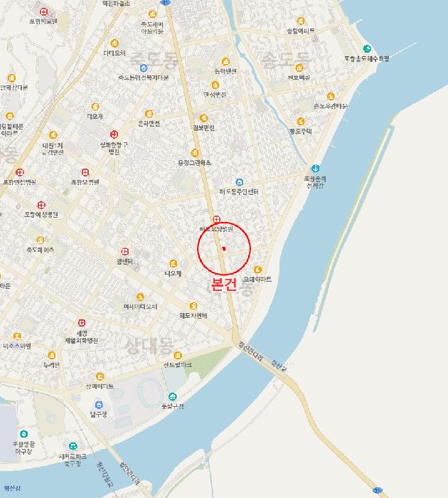Click the 오대아파트 apartment marker
The width and height of the screenshot is (448, 498).
(x=257, y=270)
